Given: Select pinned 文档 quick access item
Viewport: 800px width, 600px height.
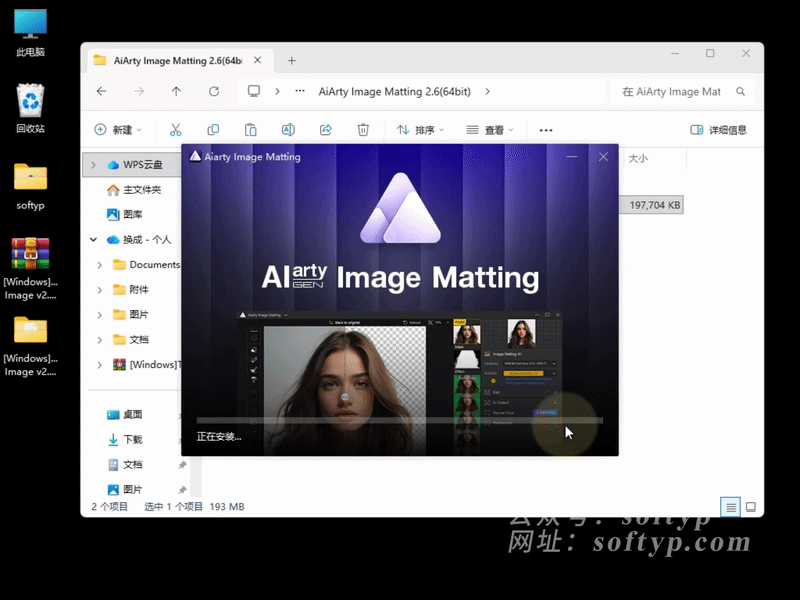Looking at the screenshot, I should tap(125, 465).
